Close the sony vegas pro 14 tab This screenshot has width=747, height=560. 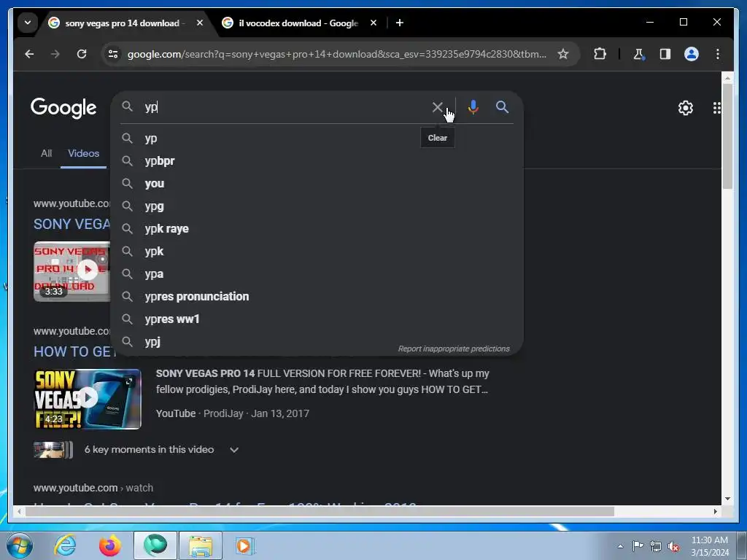[200, 23]
